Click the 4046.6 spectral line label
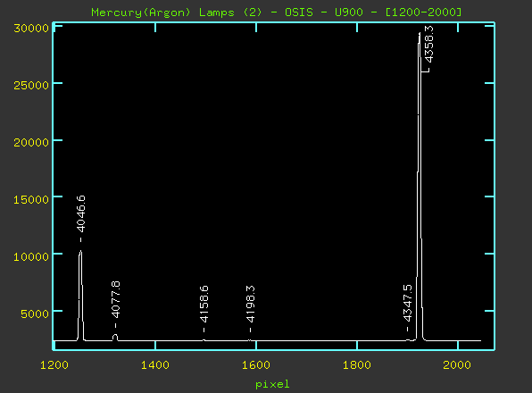Viewport: 532px width, 393px height. click(80, 213)
